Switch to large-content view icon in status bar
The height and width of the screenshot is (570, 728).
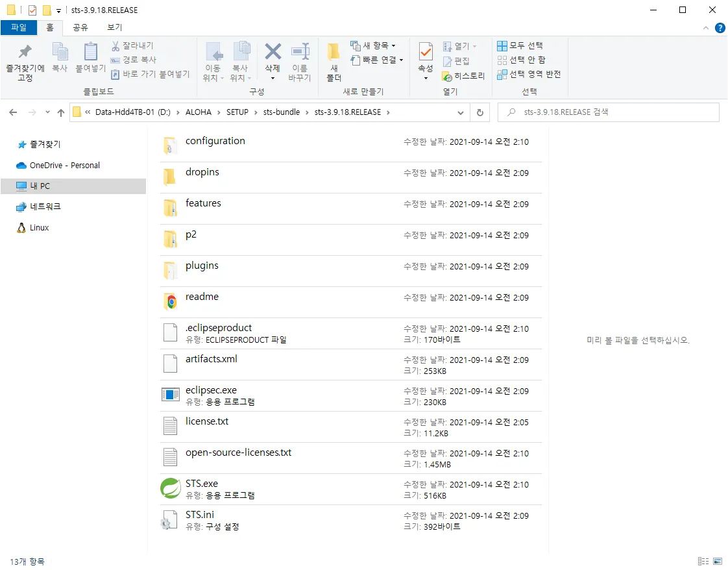pos(718,562)
